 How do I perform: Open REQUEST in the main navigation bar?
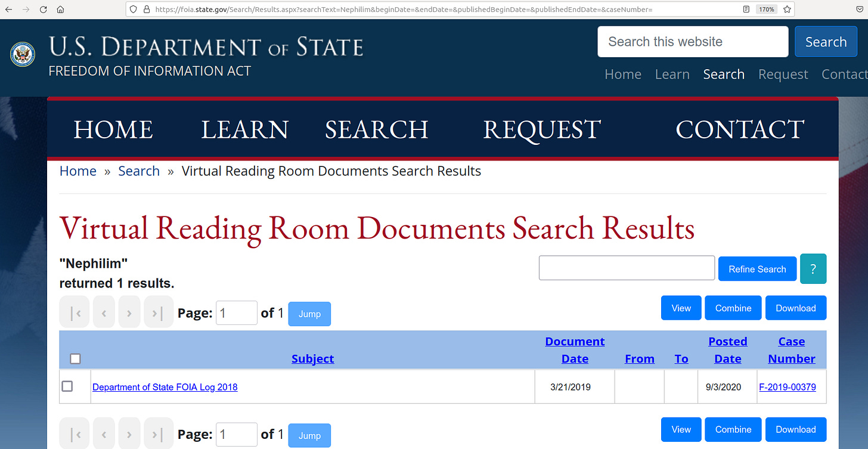pos(542,129)
